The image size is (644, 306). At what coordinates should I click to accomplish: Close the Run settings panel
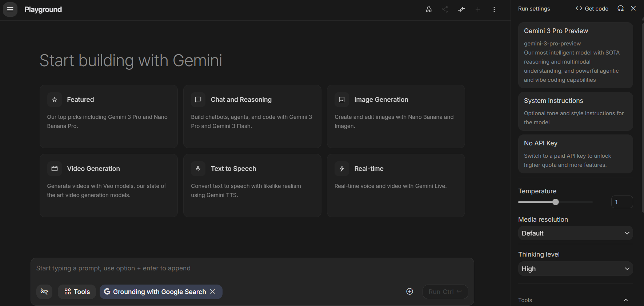(633, 8)
